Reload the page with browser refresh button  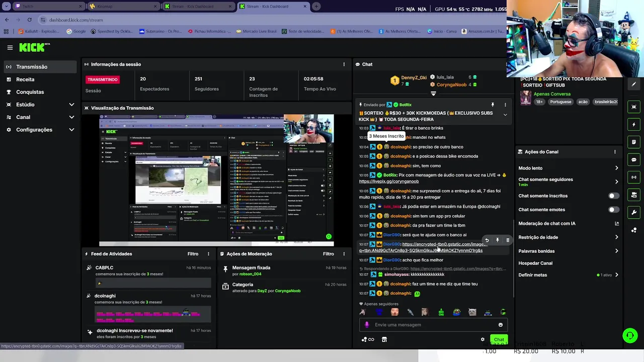coord(30,20)
